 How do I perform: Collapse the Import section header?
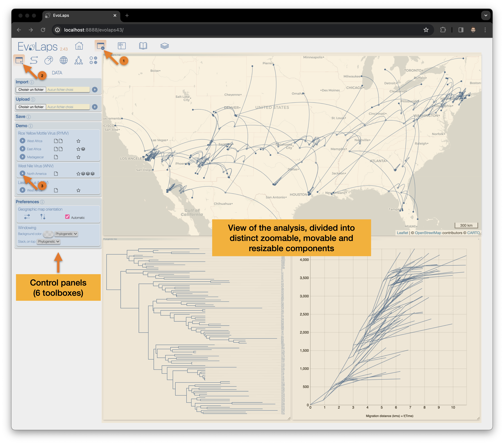pyautogui.click(x=22, y=82)
